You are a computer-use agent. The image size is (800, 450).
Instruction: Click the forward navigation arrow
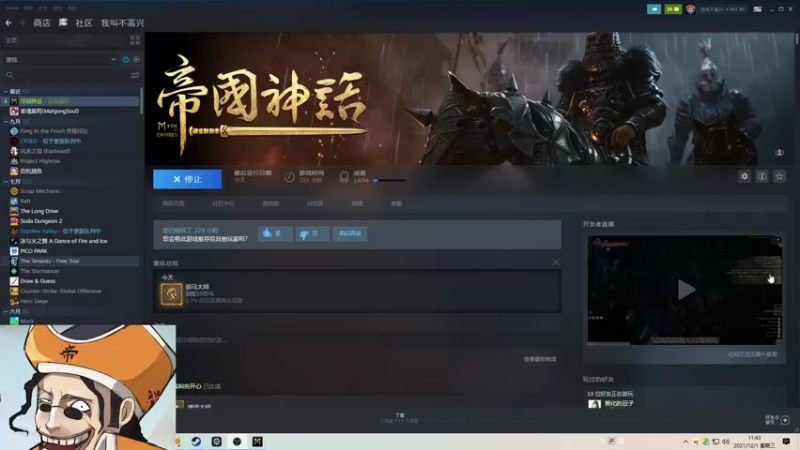(x=22, y=23)
